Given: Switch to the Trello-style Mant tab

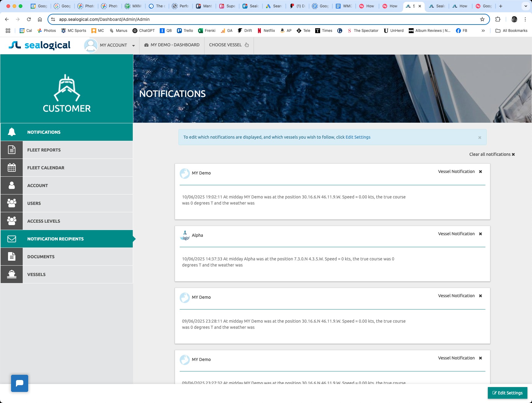Looking at the screenshot, I should [x=204, y=6].
